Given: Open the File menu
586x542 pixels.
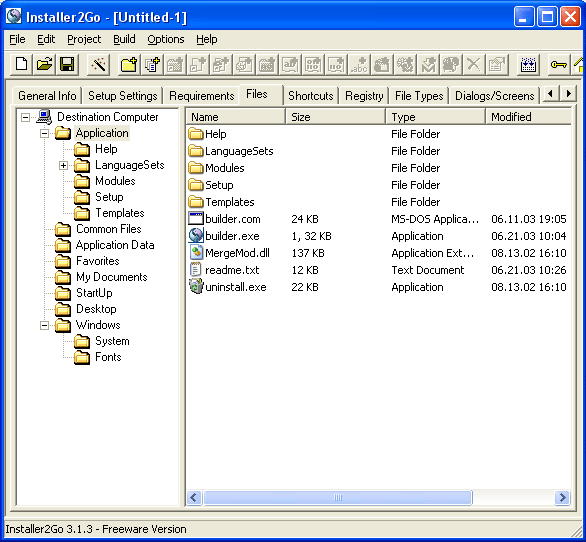Looking at the screenshot, I should (x=17, y=39).
